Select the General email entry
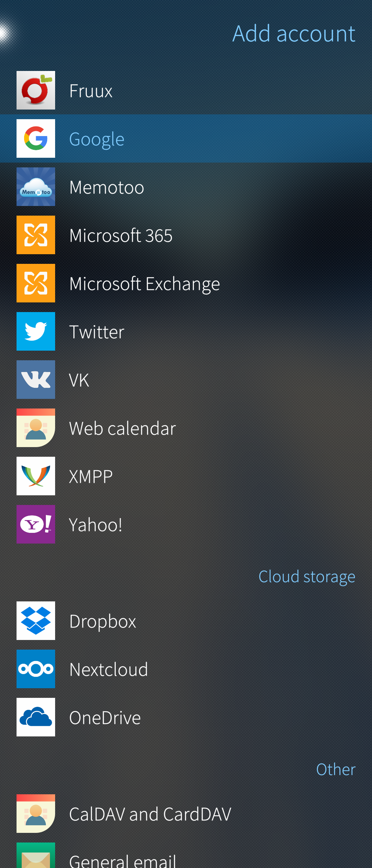Screen dimensions: 372x868 pos(122,859)
